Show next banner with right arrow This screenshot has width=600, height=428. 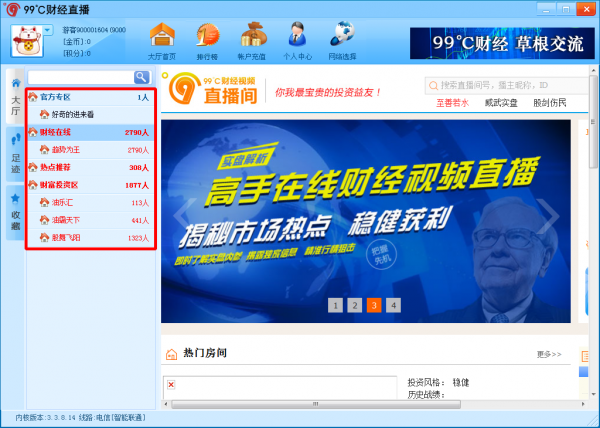548,216
